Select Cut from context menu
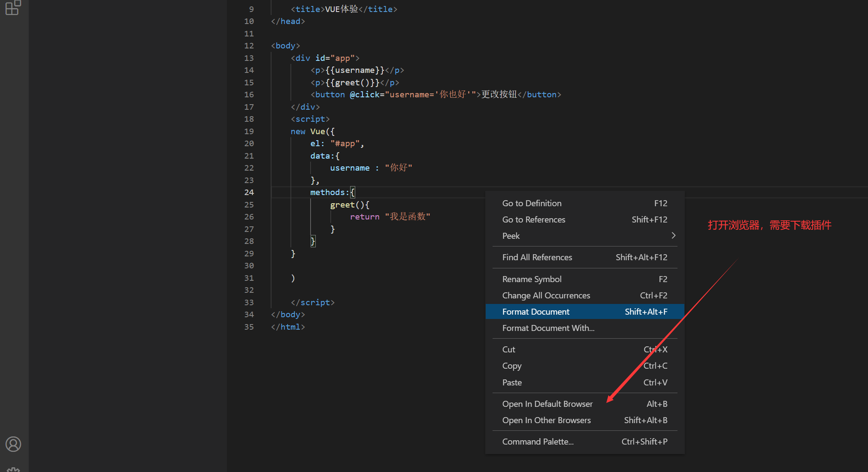 [x=508, y=349]
